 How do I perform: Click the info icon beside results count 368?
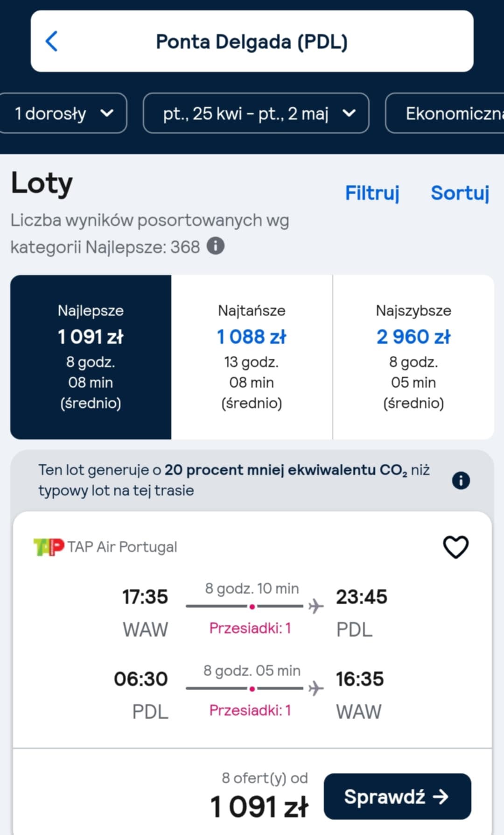tap(216, 246)
